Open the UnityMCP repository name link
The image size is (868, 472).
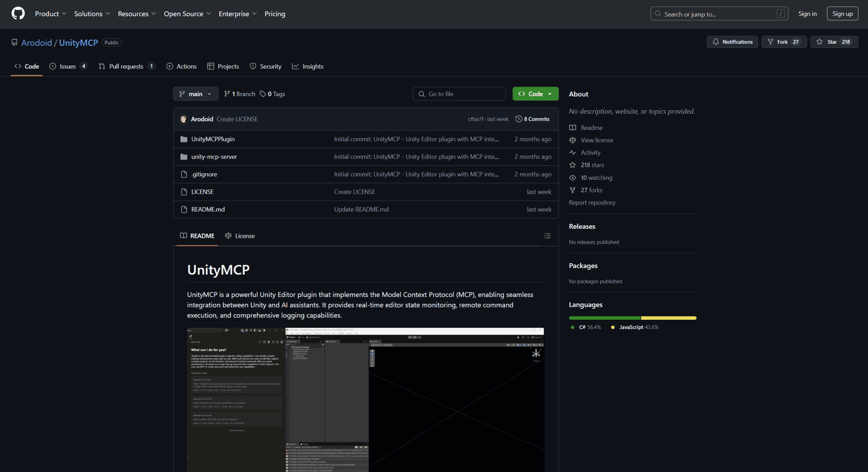[x=78, y=42]
